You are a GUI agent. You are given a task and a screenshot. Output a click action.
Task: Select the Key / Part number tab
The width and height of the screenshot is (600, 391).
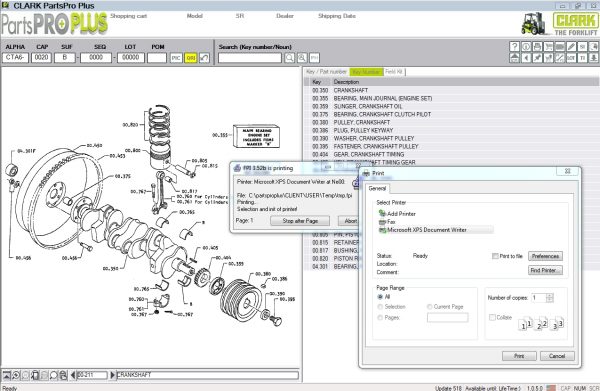326,72
